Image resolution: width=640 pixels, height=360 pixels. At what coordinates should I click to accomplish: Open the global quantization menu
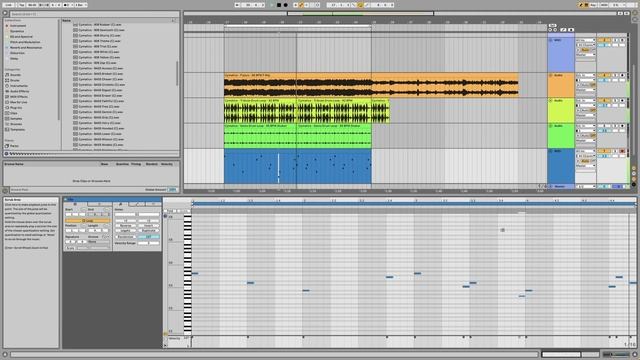tap(80, 5)
